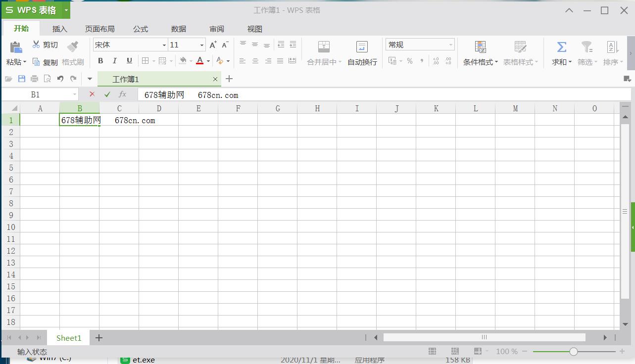Click Merge and Center (合并居中) icon
The width and height of the screenshot is (635, 364).
click(324, 47)
